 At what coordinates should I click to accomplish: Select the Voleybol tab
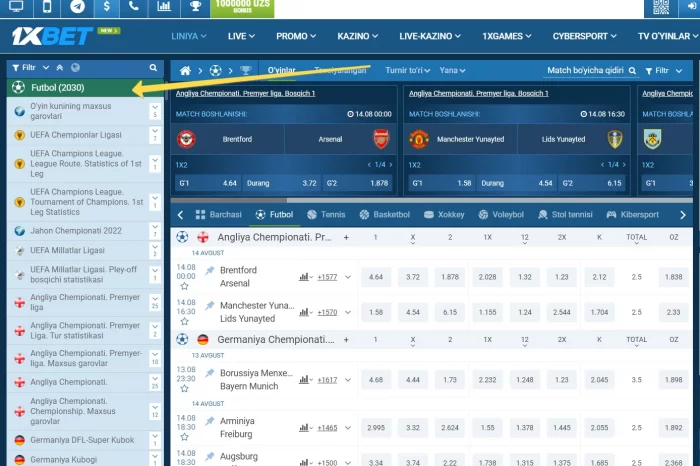501,215
